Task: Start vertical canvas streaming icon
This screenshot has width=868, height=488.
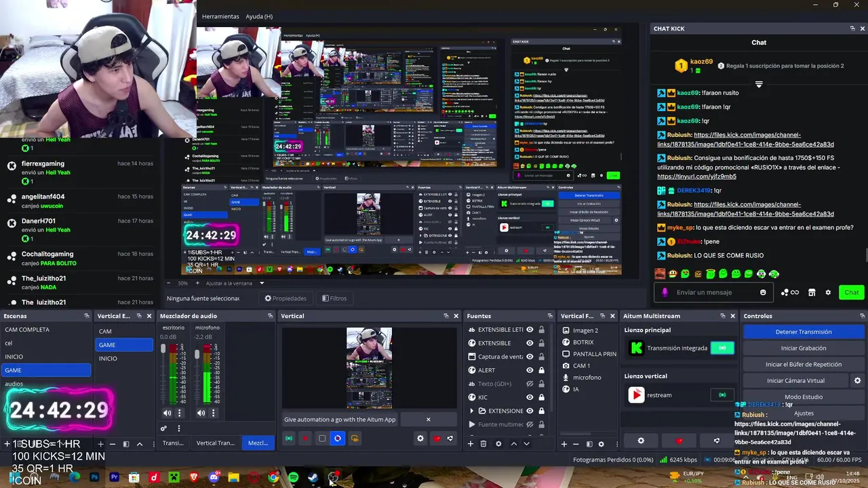Action: point(289,439)
